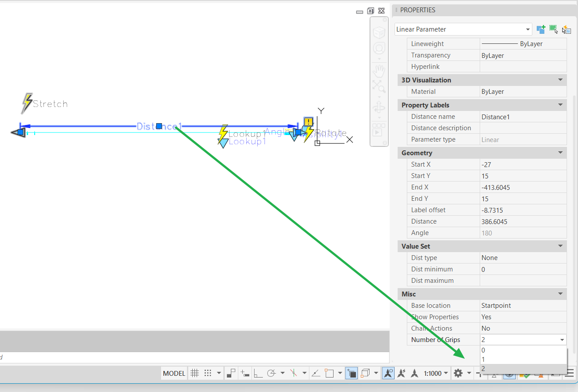Click the Dist minimum value field
This screenshot has width=578, height=392.
click(x=522, y=269)
